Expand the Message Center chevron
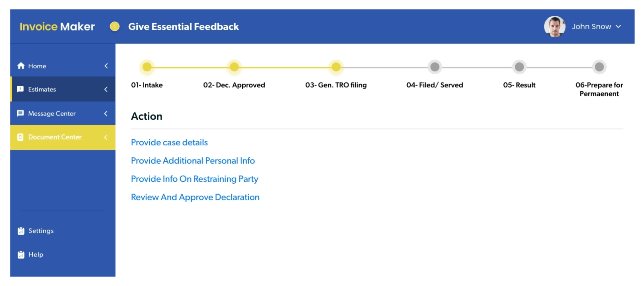644x286 pixels. pyautogui.click(x=106, y=113)
